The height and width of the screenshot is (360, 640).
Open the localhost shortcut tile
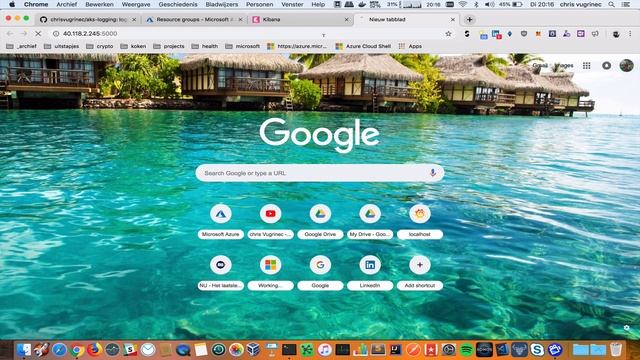point(420,221)
